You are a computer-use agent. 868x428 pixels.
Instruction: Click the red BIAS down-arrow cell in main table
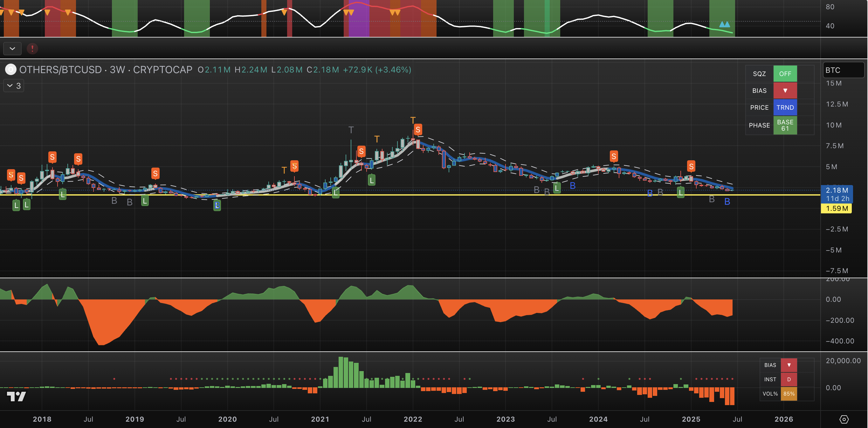click(x=785, y=91)
